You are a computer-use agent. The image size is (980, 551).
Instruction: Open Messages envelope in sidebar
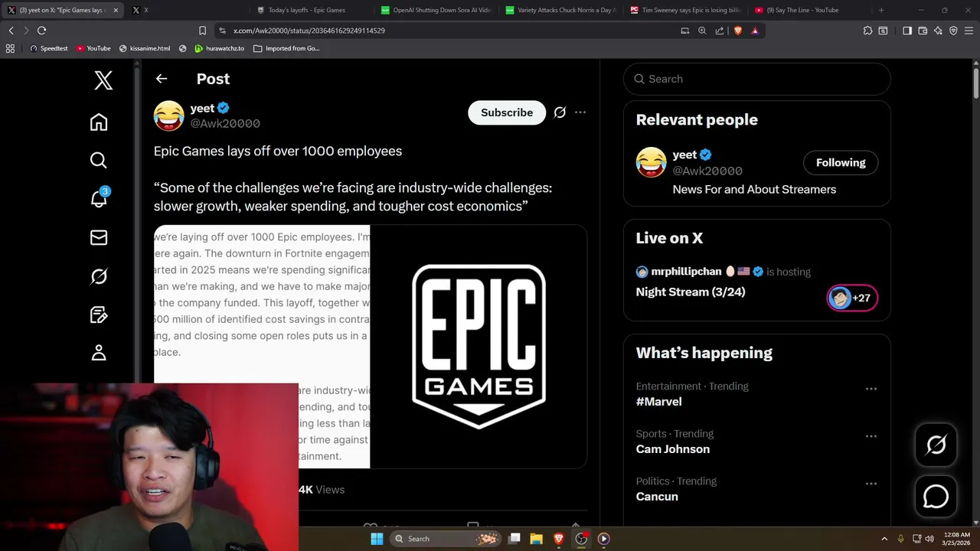tap(99, 237)
